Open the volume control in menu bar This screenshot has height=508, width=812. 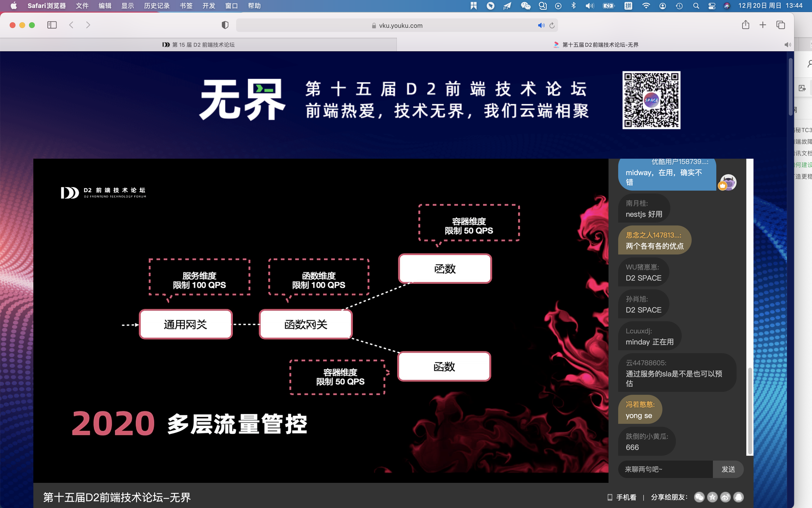click(589, 6)
